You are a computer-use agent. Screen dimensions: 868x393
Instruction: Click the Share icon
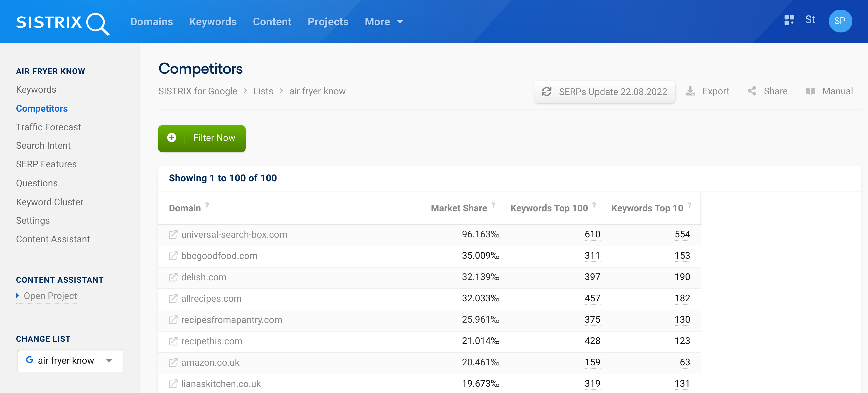[752, 91]
